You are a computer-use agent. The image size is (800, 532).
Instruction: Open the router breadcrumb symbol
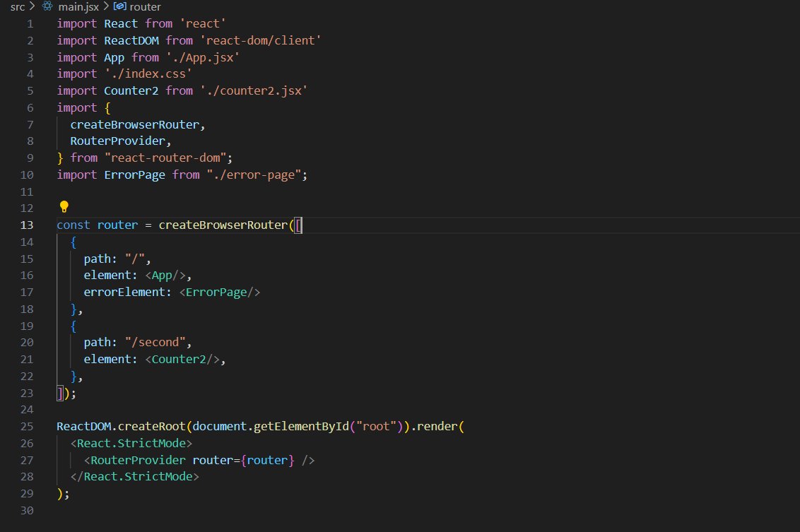tap(146, 6)
